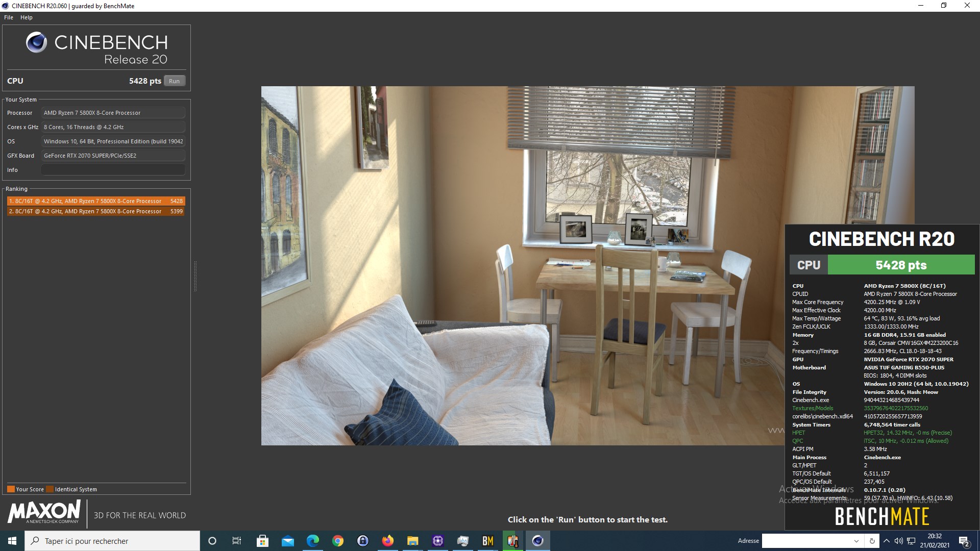Open File Explorer from taskbar
This screenshot has height=551, width=980.
(x=412, y=541)
